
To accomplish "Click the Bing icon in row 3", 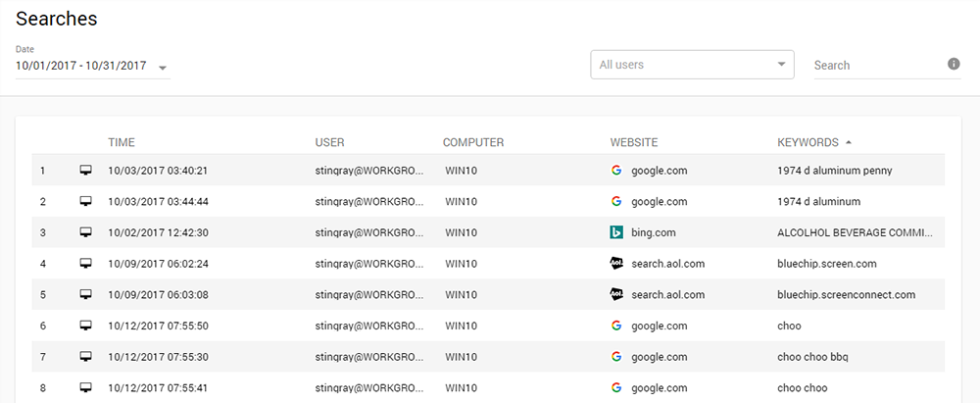I will pos(616,232).
